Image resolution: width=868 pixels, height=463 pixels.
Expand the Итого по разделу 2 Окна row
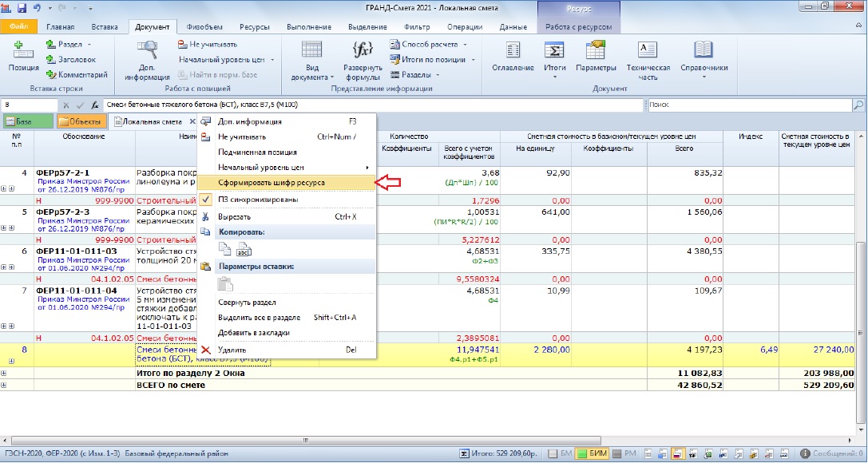coord(4,374)
